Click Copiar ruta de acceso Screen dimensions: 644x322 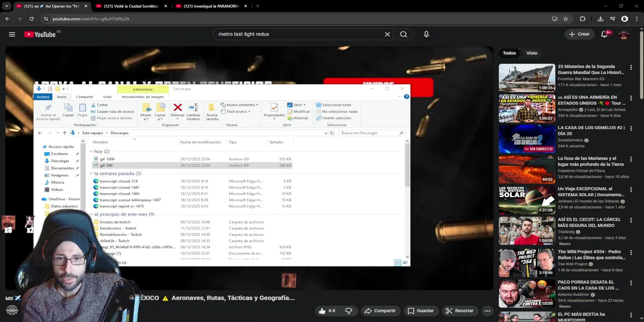(112, 111)
